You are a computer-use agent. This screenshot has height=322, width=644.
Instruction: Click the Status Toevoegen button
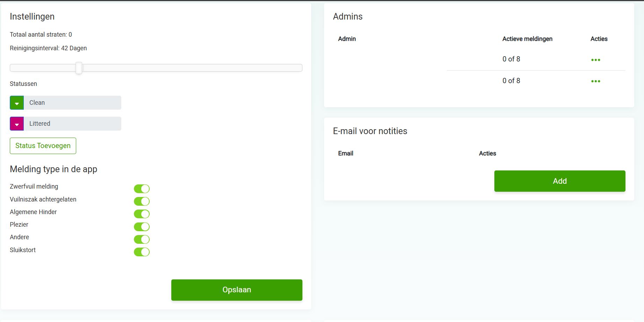point(43,146)
